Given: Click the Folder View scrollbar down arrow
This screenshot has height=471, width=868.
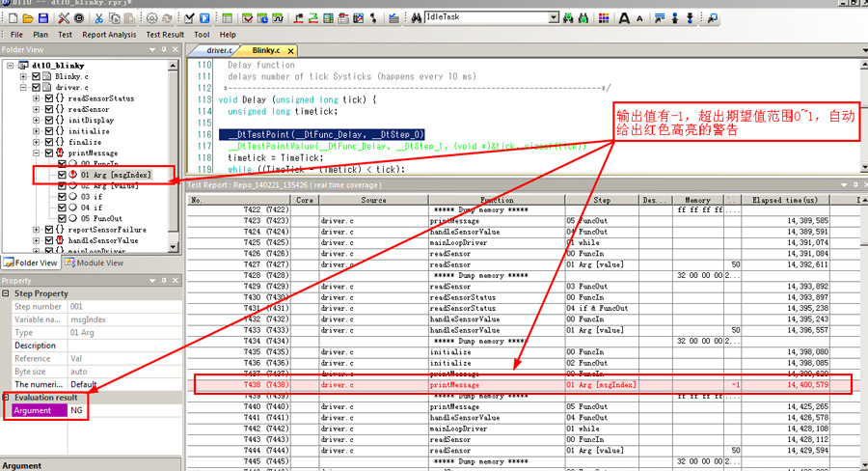Looking at the screenshot, I should click(x=173, y=246).
